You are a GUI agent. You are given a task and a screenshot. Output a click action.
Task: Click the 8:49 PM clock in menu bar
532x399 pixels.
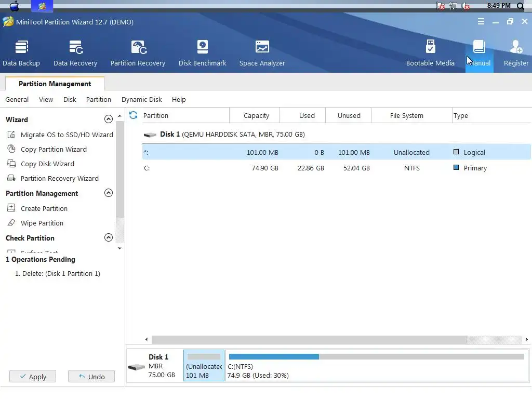(499, 5)
